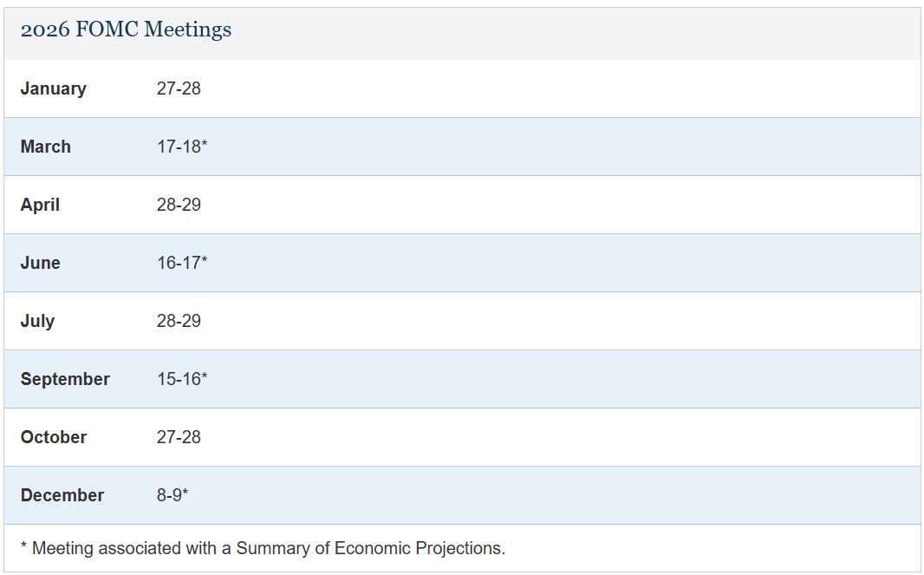
Task: Click the October 27-28 meeting dates
Action: click(x=179, y=437)
